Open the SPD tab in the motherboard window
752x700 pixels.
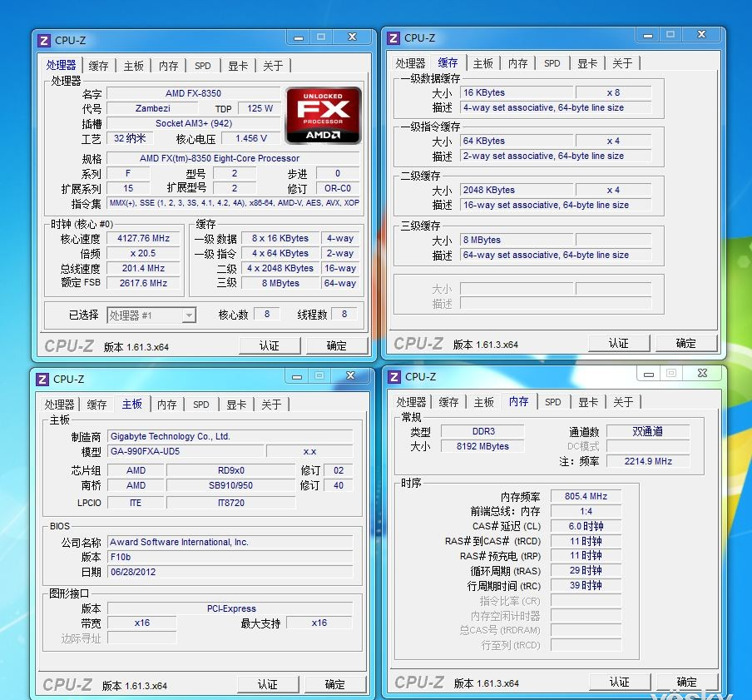[x=200, y=404]
